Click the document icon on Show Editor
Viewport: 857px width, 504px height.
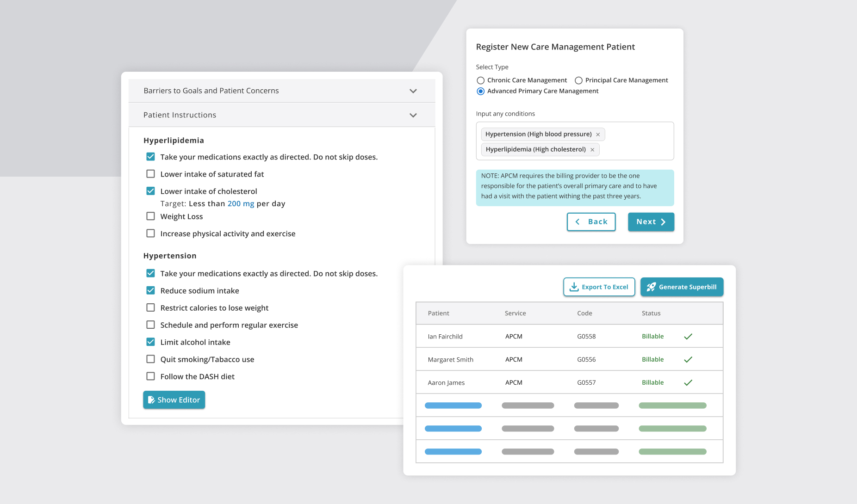(x=151, y=400)
